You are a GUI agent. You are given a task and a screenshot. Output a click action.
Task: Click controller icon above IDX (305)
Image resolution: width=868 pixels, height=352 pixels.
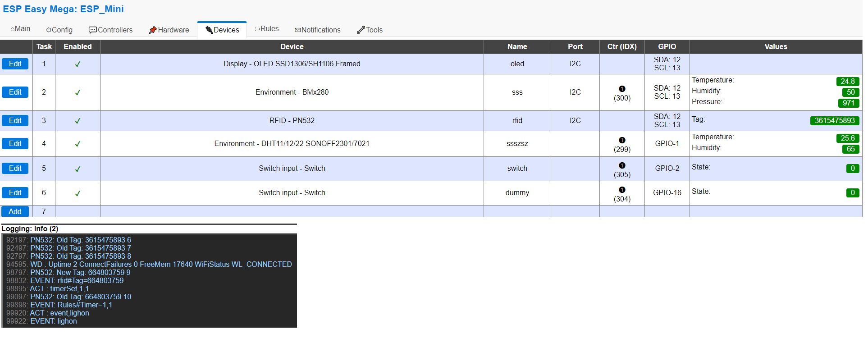(x=622, y=165)
